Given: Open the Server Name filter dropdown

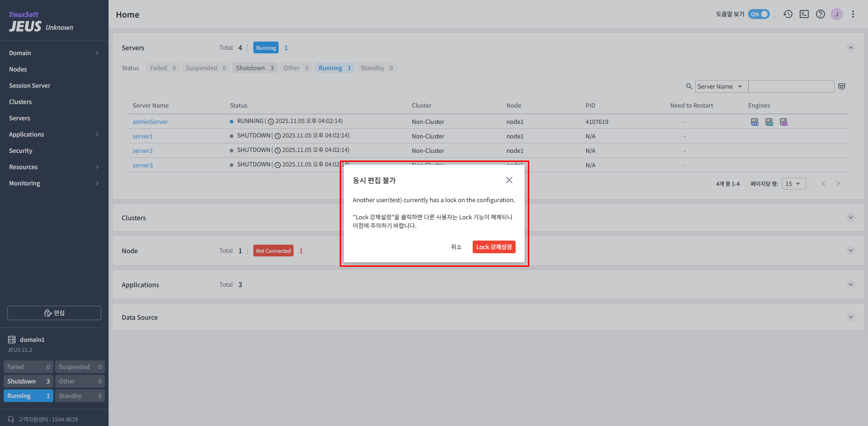Looking at the screenshot, I should click(x=721, y=86).
